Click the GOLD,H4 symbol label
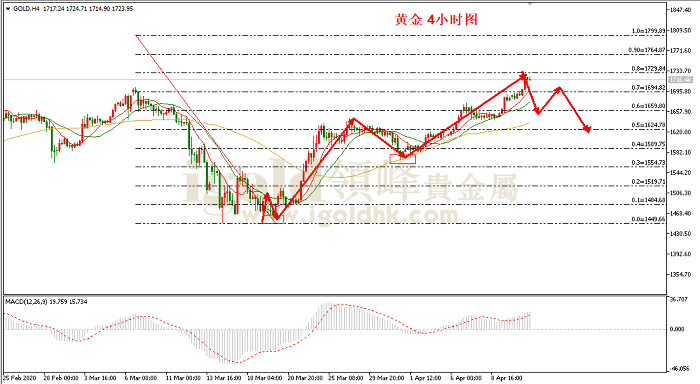The width and height of the screenshot is (700, 384). point(27,8)
